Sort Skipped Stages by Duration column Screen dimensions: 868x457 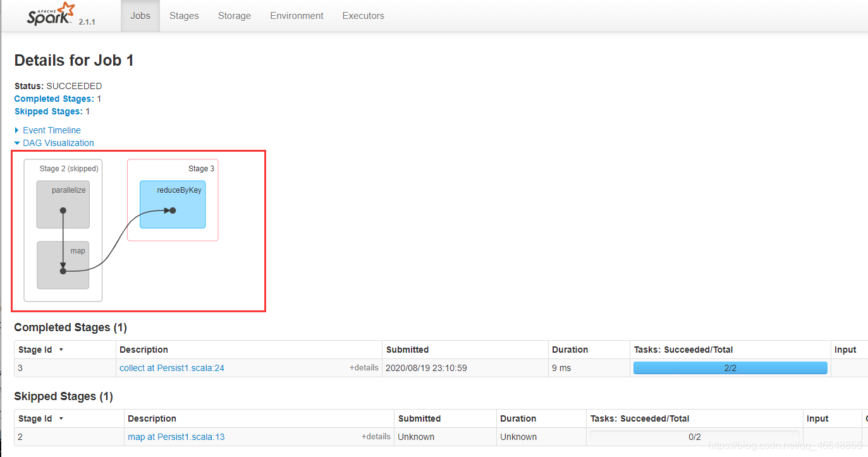[541, 418]
